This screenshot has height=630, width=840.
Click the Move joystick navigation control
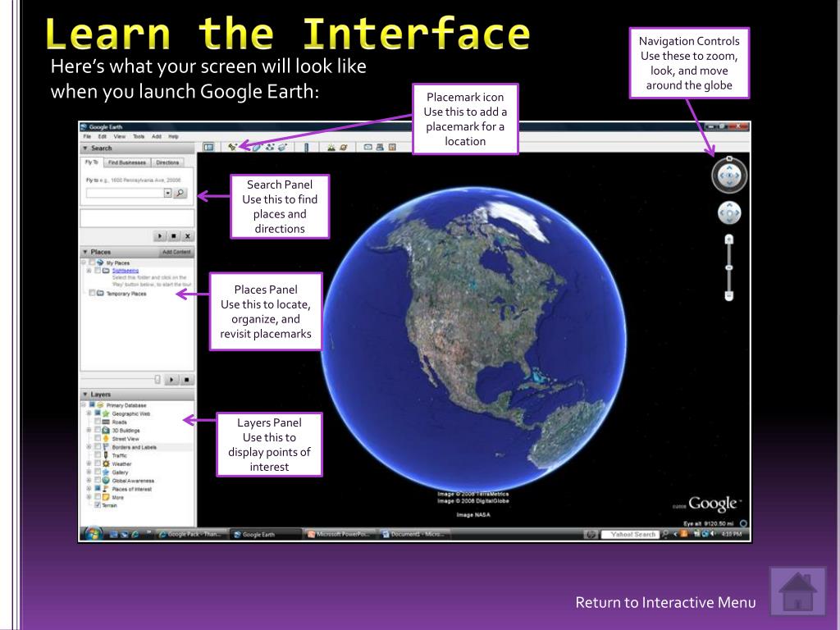point(729,213)
